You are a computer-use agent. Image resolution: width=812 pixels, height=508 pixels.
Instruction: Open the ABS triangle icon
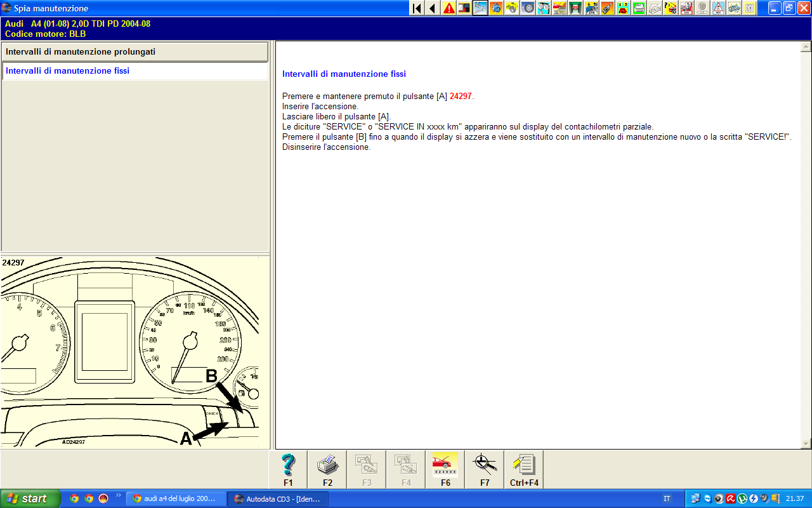[718, 8]
